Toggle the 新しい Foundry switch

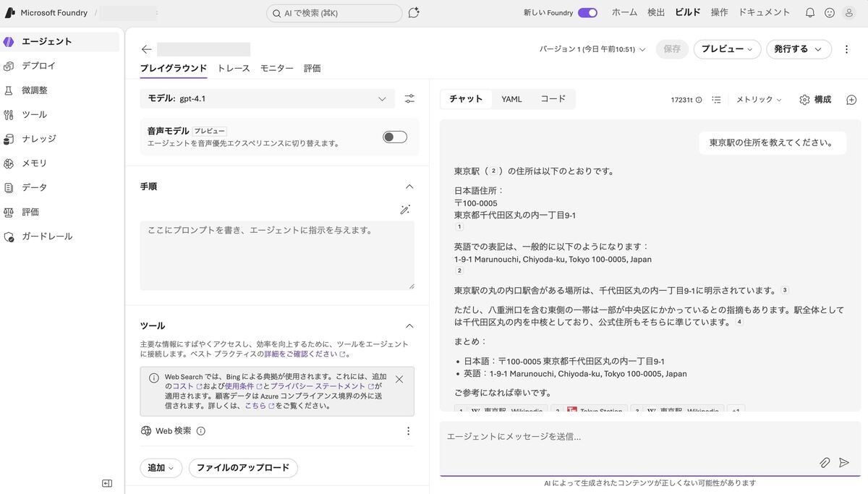[x=587, y=13]
